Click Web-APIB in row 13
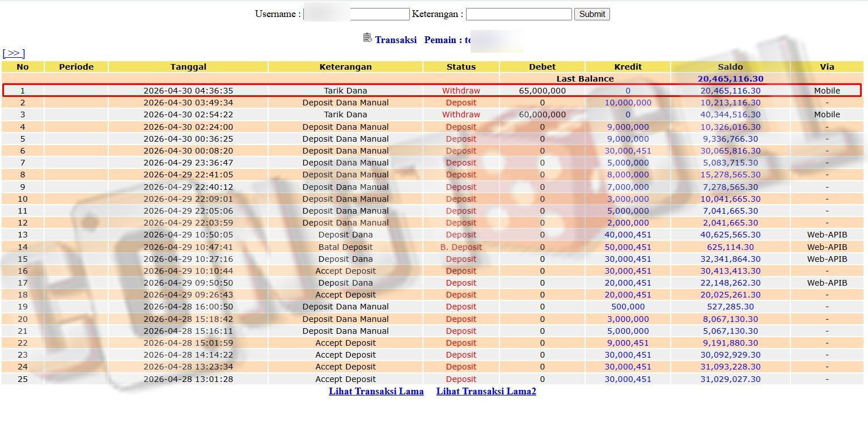This screenshot has width=868, height=429. click(827, 235)
